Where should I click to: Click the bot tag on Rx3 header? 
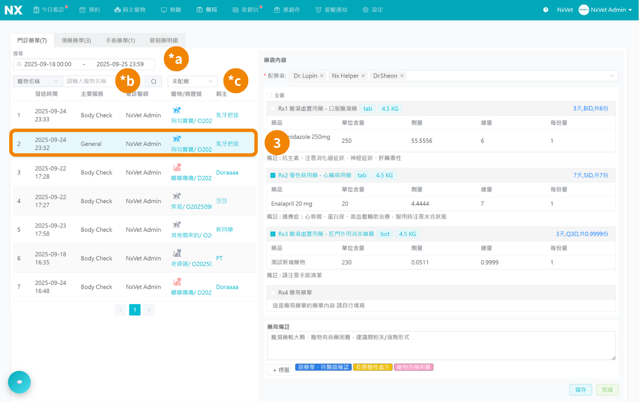tap(385, 234)
